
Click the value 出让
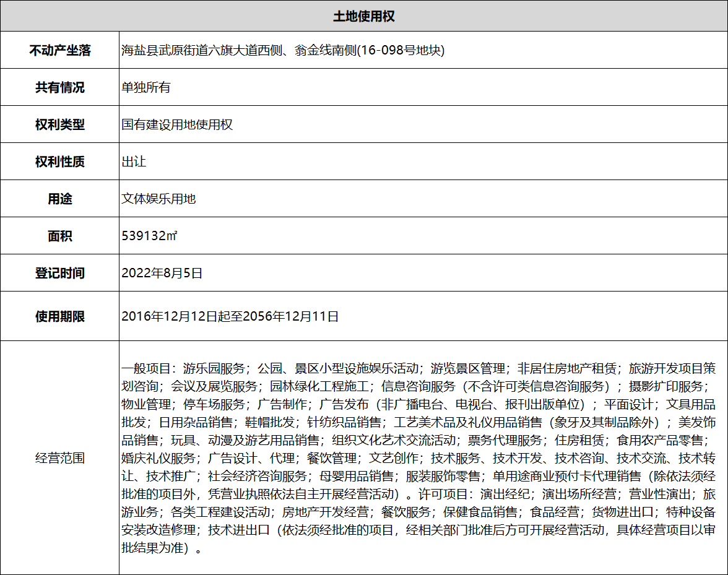(x=134, y=162)
